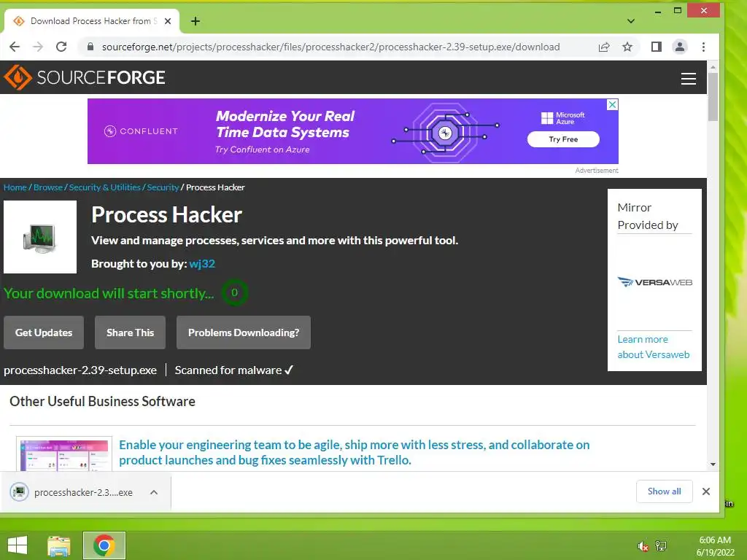The image size is (747, 560).
Task: Open a new browser tab
Action: point(196,21)
